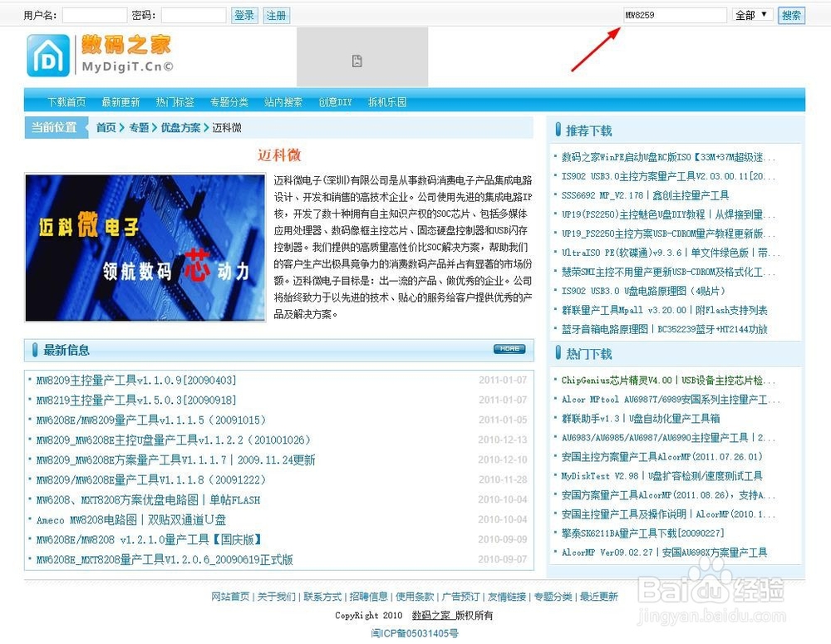The image size is (831, 644).
Task: Click the search field containing MW8259
Action: [x=675, y=15]
